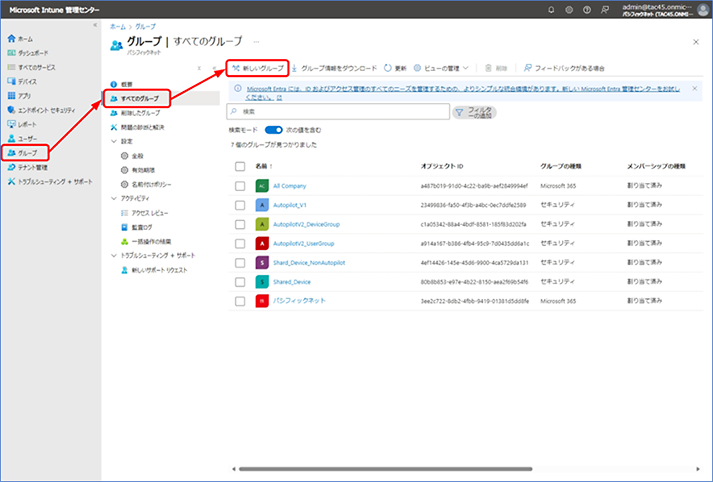Open 新しいサポート リクエスト item

click(154, 270)
